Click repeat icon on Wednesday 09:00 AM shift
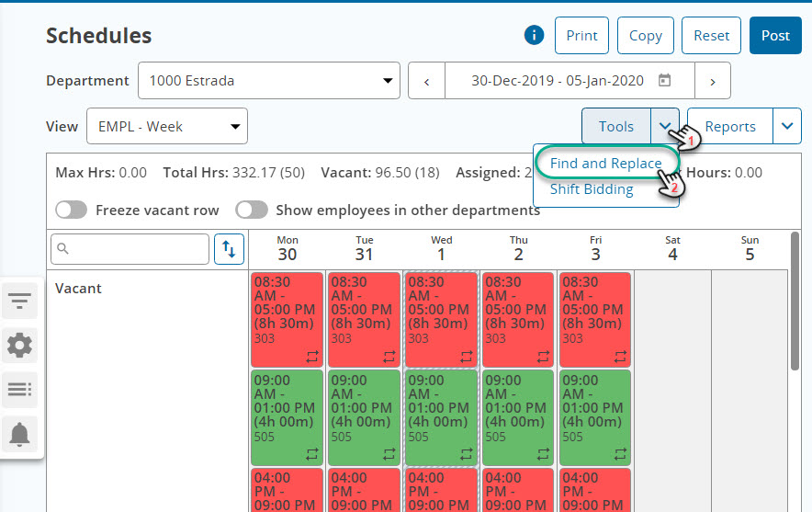 [467, 454]
